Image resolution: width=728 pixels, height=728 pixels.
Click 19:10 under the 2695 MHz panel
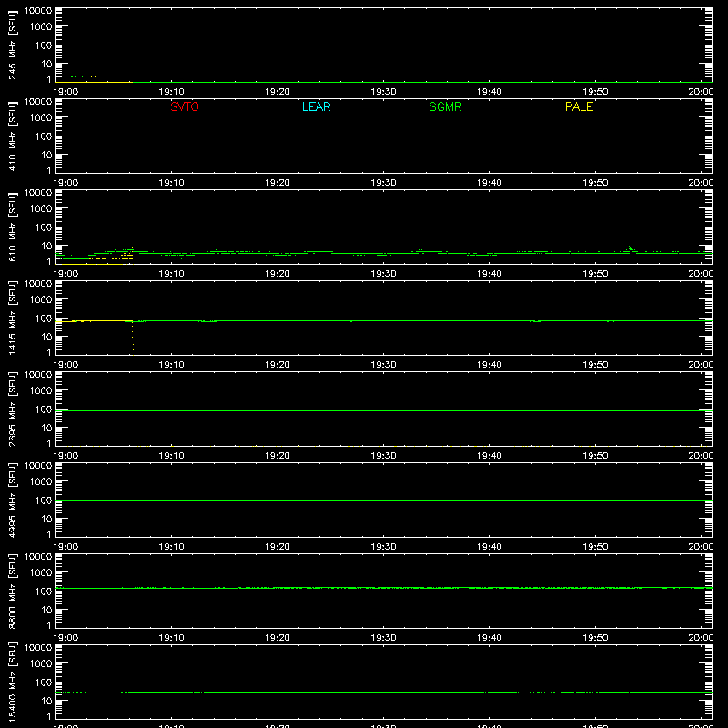pyautogui.click(x=171, y=456)
